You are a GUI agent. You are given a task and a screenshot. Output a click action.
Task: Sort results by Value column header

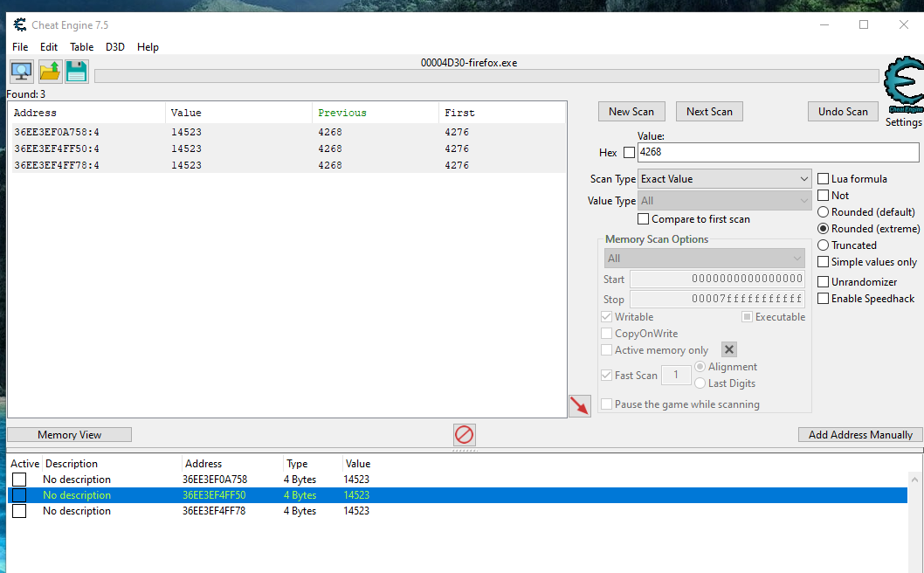point(238,113)
